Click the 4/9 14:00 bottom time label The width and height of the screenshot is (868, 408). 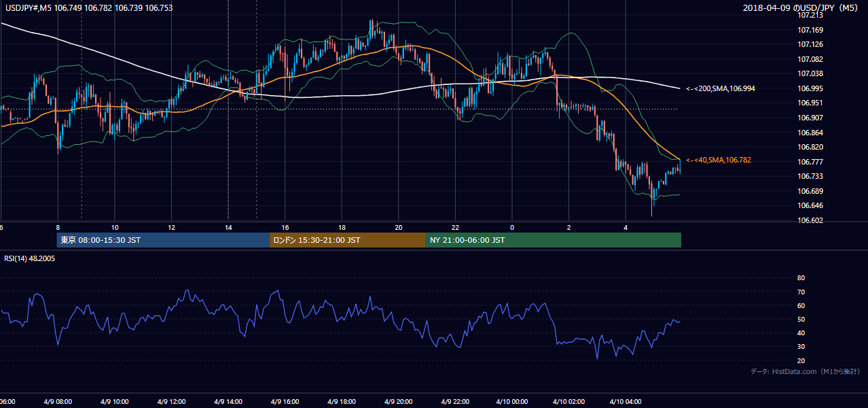point(228,402)
